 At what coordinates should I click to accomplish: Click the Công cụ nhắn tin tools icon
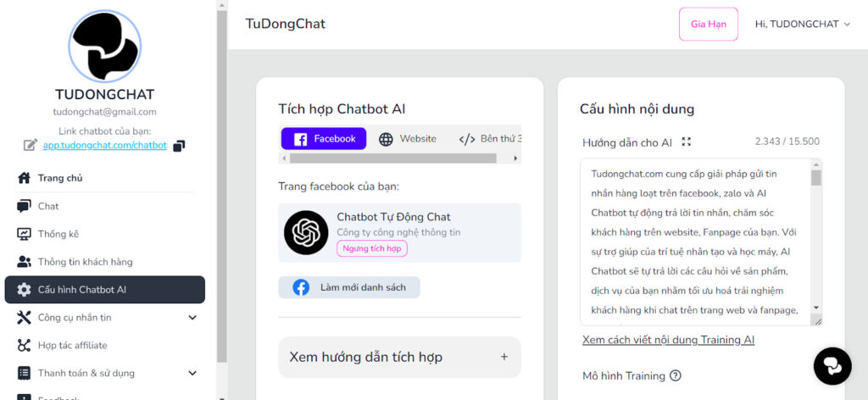[x=24, y=318]
